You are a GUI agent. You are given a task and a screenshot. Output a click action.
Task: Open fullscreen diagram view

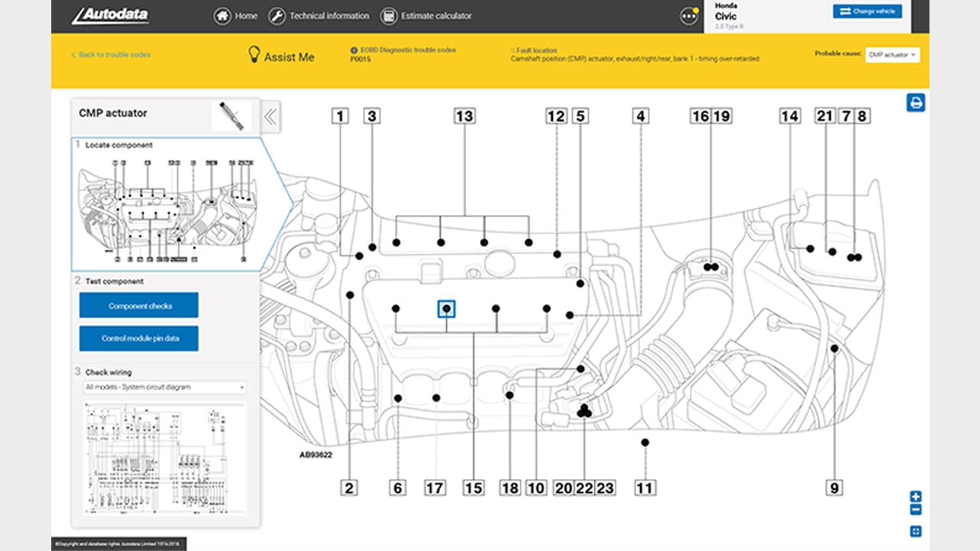[x=916, y=529]
